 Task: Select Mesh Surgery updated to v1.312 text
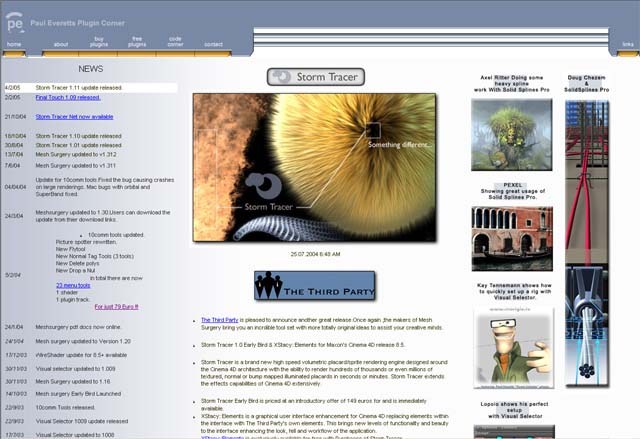coord(76,155)
